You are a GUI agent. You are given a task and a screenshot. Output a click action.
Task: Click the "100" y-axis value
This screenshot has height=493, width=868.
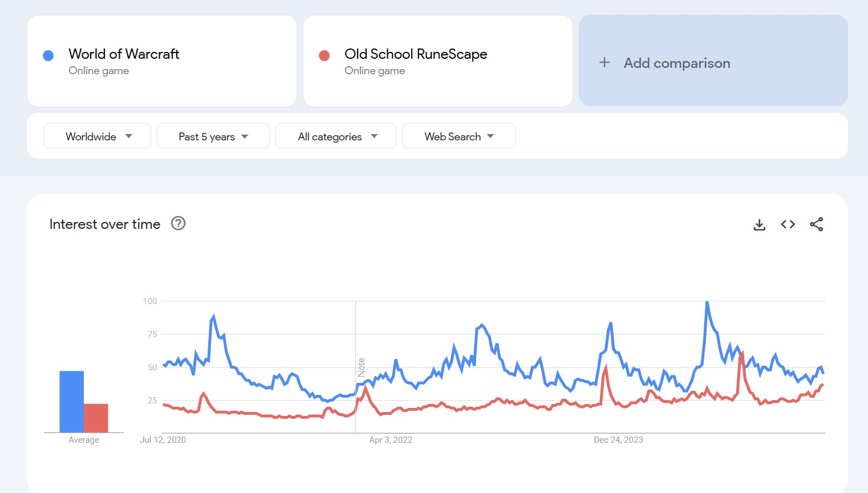tap(150, 301)
